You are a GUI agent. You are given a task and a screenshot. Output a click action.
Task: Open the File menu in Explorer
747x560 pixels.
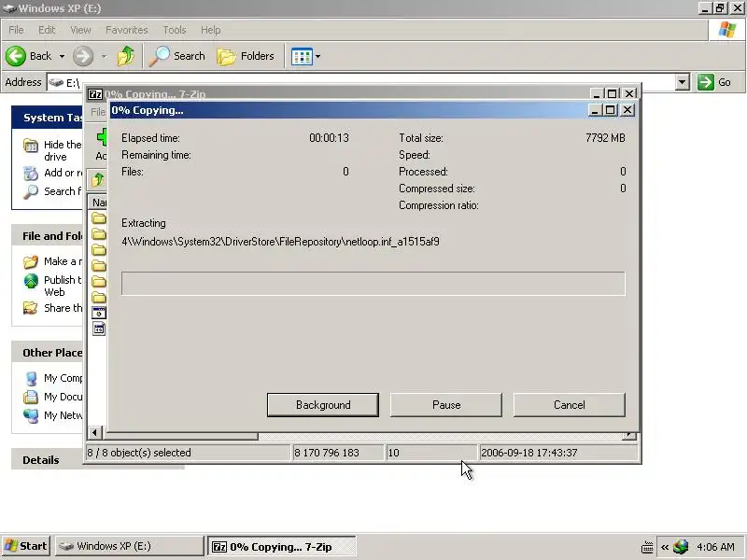[16, 30]
